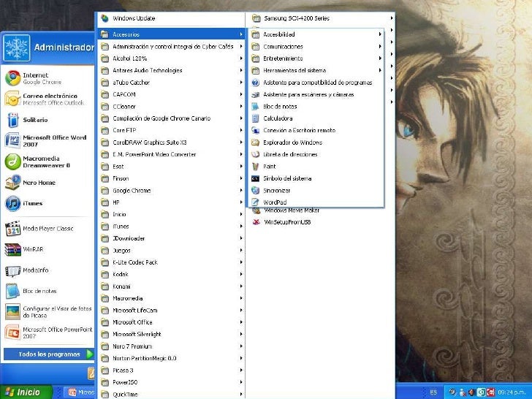Click the Outlook email icon
The height and width of the screenshot is (399, 532).
(13, 99)
